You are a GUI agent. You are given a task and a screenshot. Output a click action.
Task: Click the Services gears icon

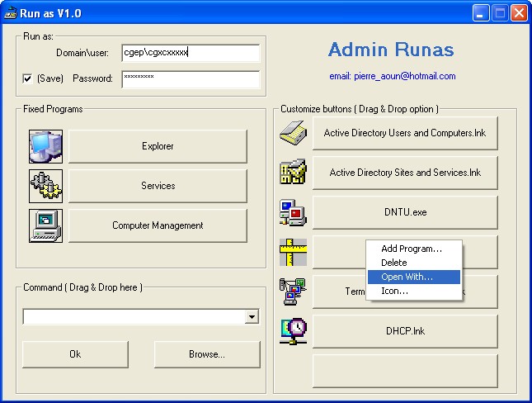tap(45, 186)
